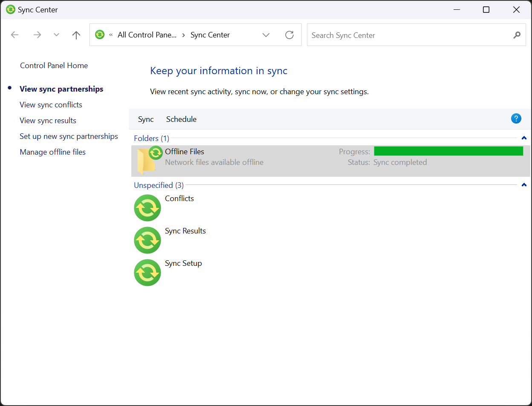Viewport: 532px width, 406px height.
Task: Open the address bar history dropdown
Action: tap(266, 35)
